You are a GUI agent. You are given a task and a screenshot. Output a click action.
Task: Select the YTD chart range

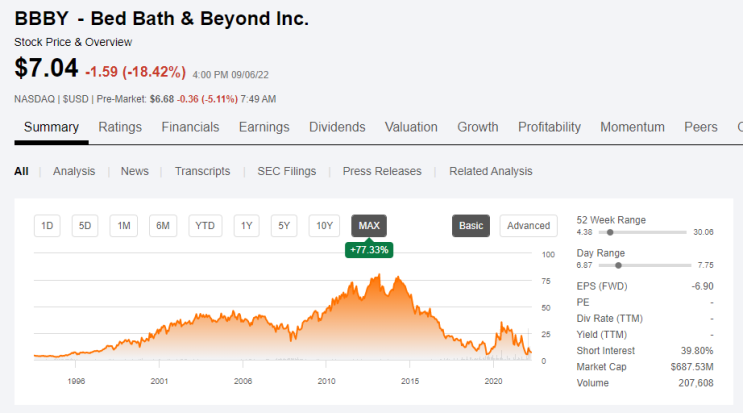pos(205,226)
